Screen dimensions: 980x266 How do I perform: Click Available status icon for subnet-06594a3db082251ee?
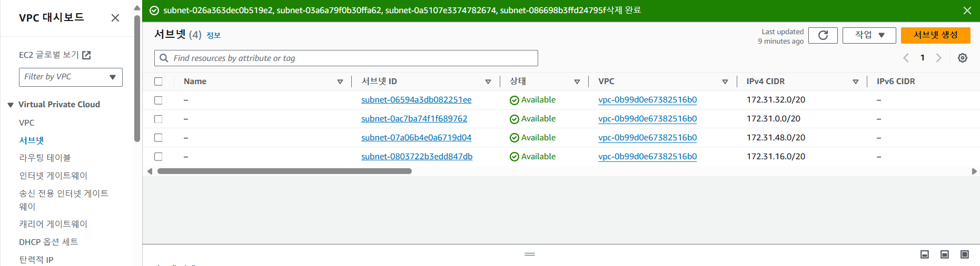514,100
